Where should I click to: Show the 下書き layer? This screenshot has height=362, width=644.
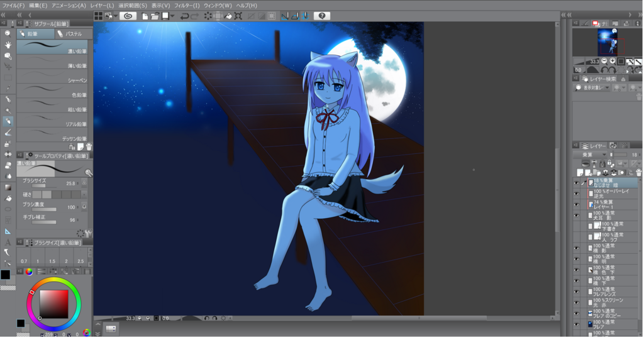pos(576,226)
